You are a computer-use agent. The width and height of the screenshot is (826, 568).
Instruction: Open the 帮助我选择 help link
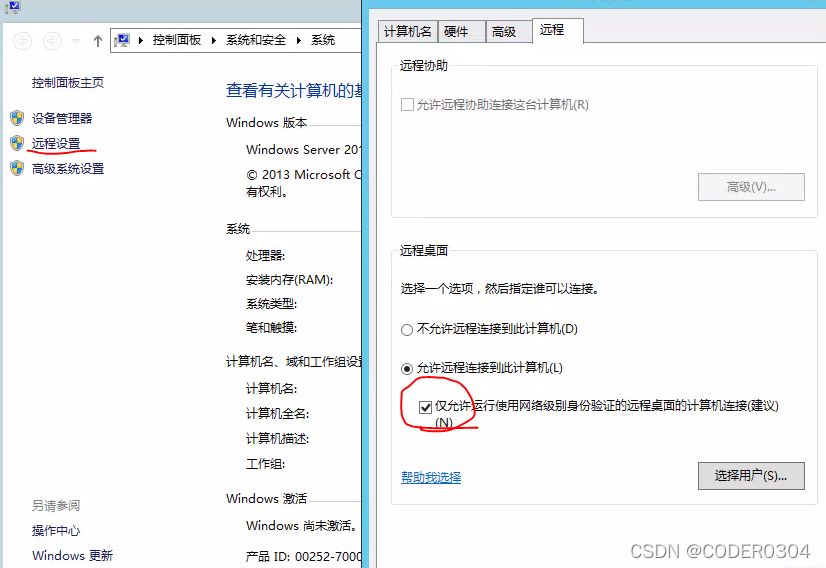[431, 477]
